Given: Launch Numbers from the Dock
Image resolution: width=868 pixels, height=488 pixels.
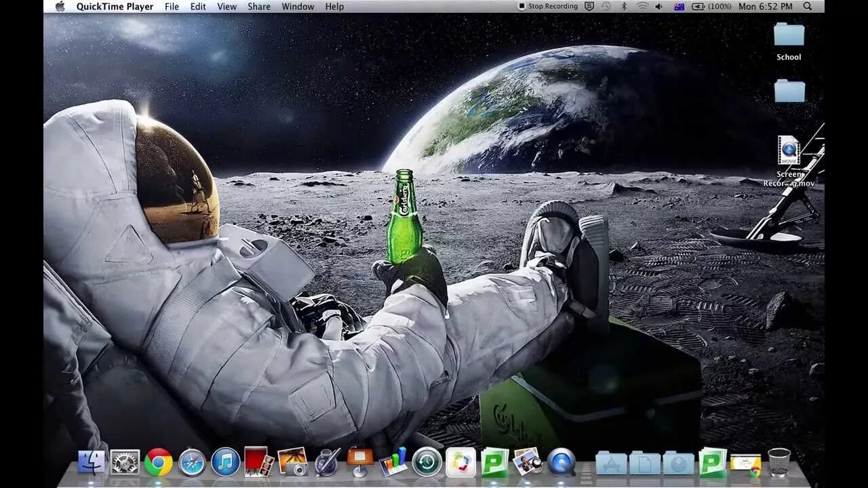Looking at the screenshot, I should (x=393, y=462).
